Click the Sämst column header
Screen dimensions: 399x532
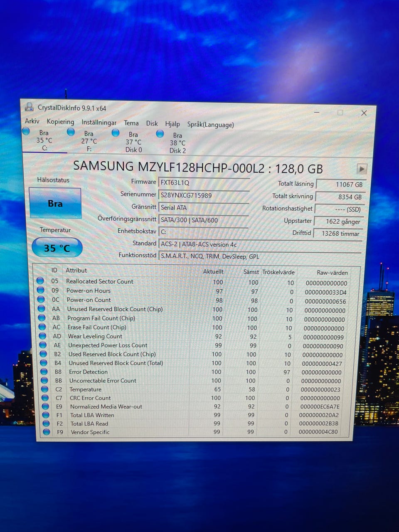(251, 272)
